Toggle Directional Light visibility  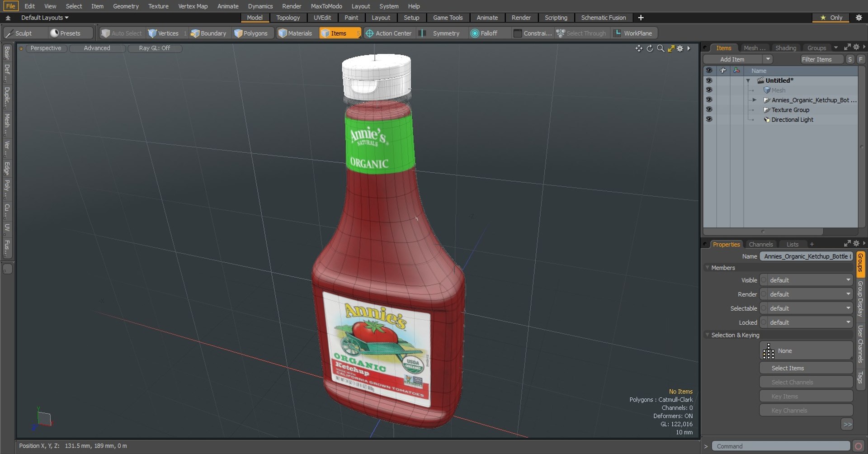click(x=709, y=119)
